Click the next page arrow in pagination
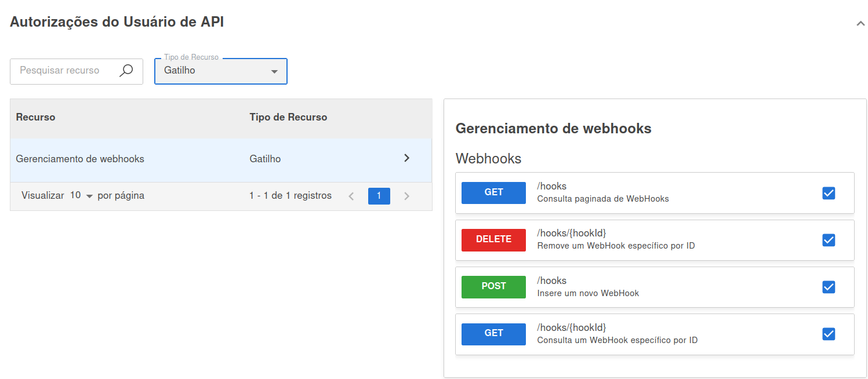The height and width of the screenshot is (379, 868). [406, 196]
